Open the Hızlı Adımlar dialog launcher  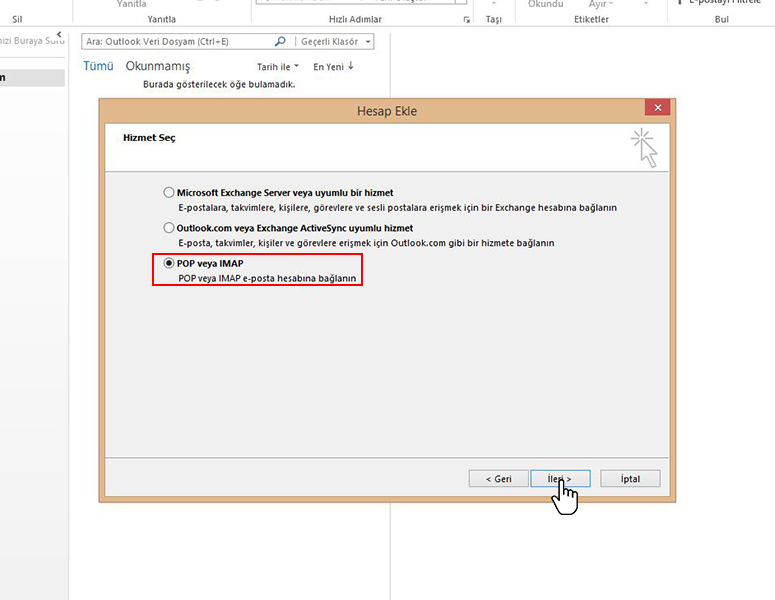(x=466, y=19)
